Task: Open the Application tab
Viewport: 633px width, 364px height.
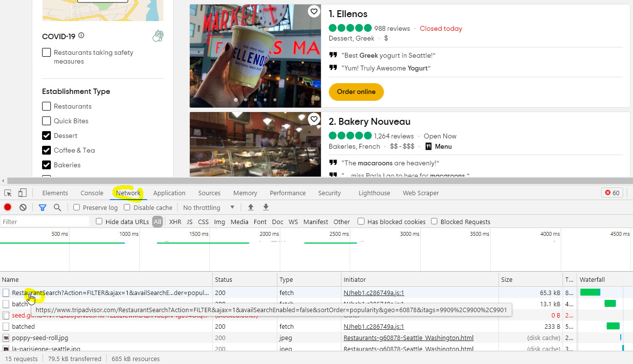Action: tap(169, 193)
